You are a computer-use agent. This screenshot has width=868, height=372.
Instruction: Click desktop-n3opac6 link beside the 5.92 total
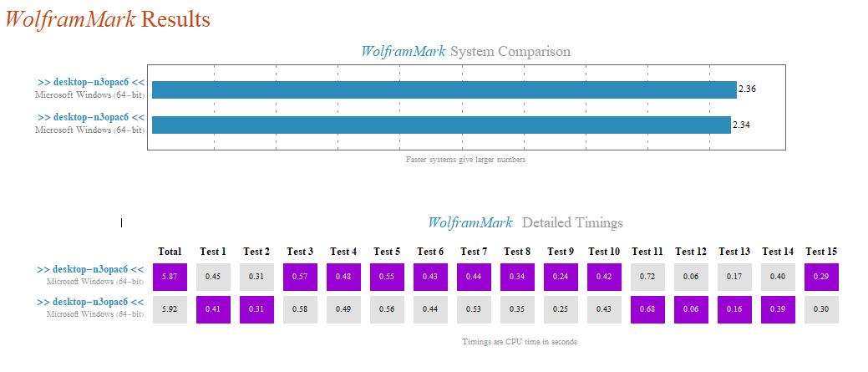point(91,303)
